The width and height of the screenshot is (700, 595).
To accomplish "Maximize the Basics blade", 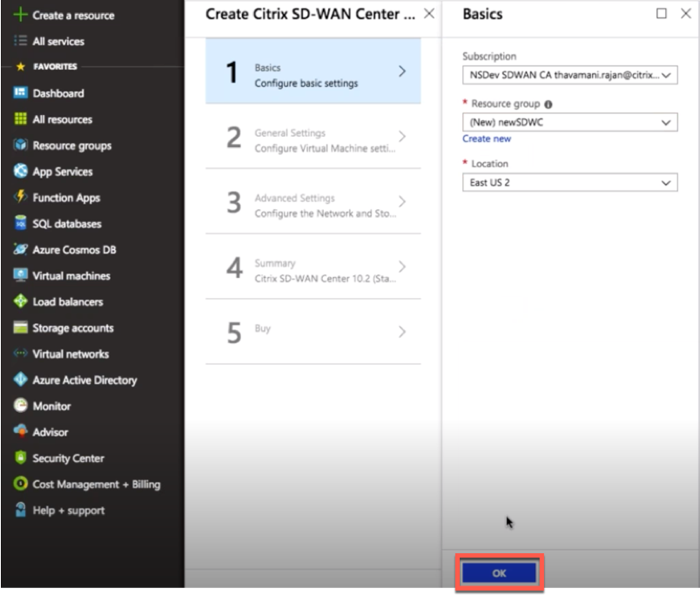I will coord(662,14).
